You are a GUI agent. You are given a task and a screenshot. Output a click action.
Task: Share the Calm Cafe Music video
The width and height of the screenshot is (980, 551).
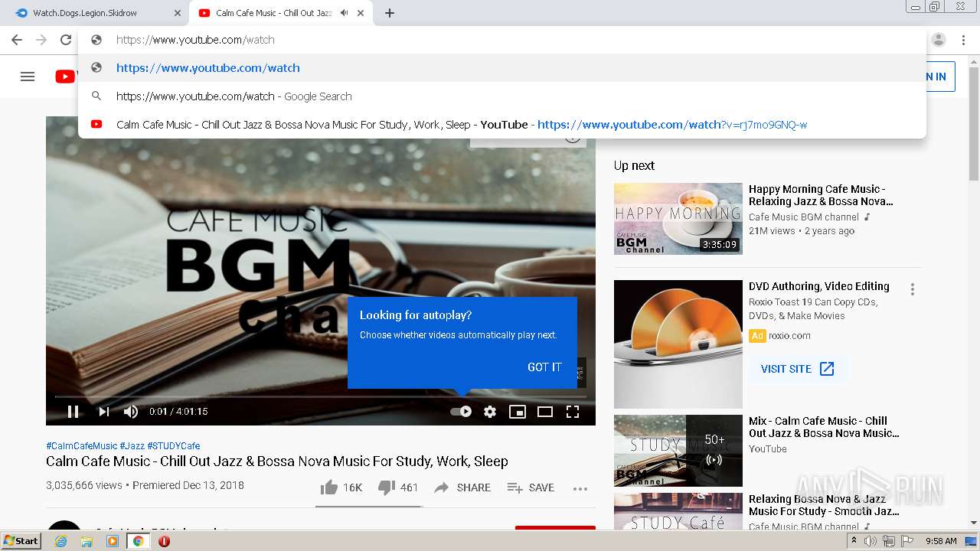click(462, 487)
